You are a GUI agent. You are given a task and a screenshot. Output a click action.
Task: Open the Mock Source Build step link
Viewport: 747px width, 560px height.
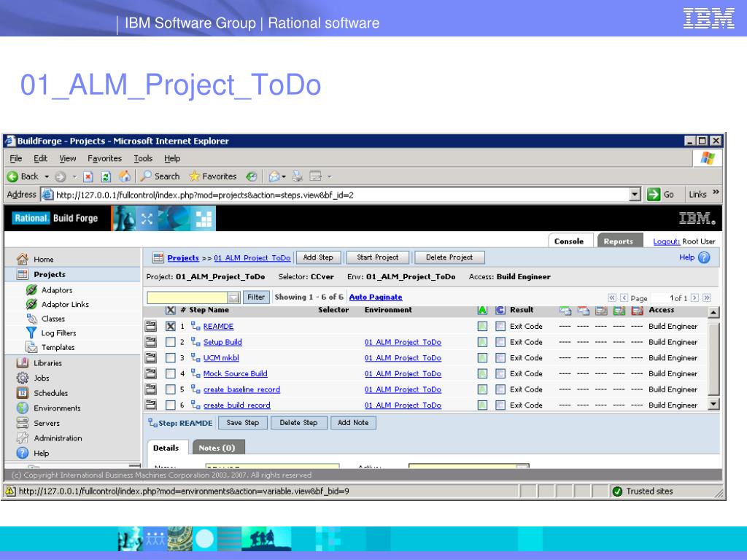236,374
